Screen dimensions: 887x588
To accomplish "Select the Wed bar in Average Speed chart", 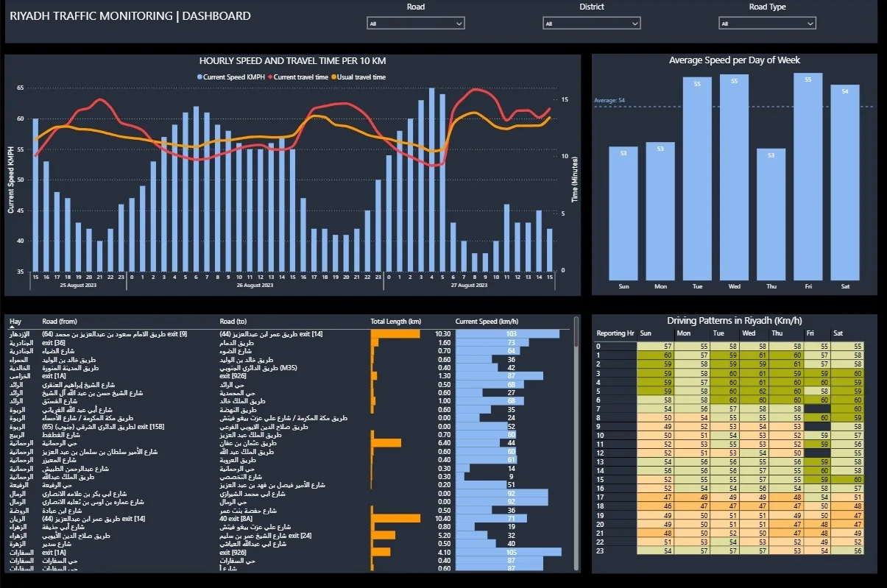I will (734, 177).
